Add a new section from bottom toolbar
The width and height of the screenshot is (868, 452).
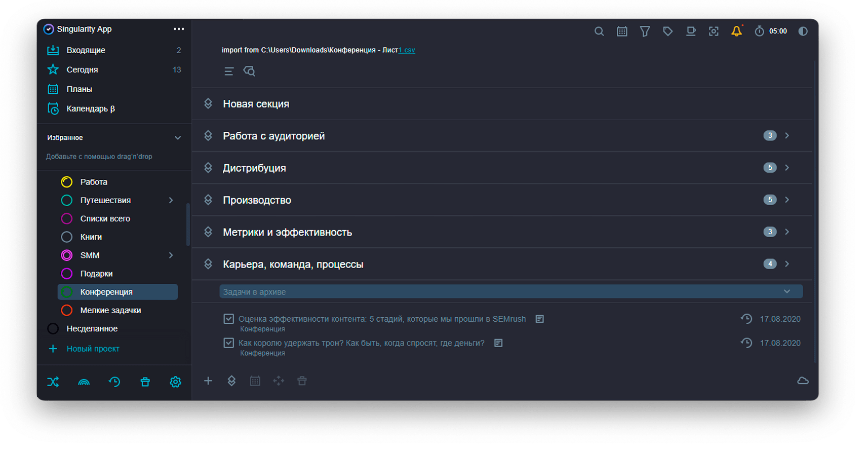[231, 381]
